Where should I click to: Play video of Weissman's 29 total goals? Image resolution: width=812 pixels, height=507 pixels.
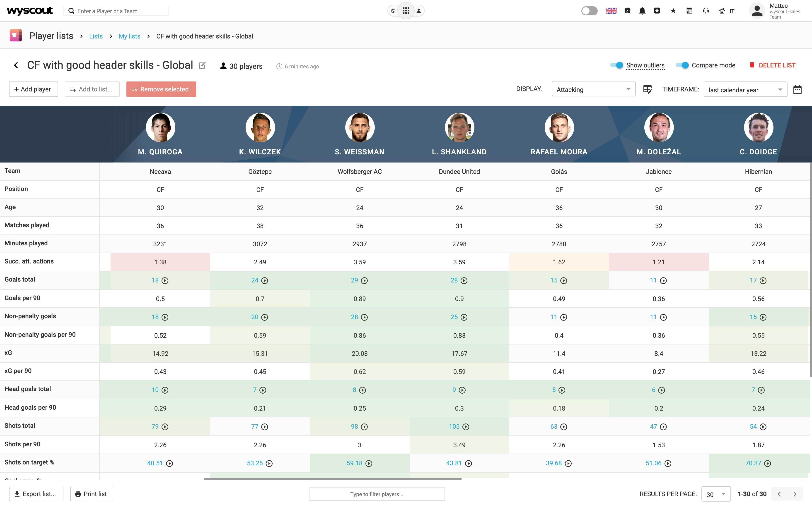pyautogui.click(x=364, y=281)
